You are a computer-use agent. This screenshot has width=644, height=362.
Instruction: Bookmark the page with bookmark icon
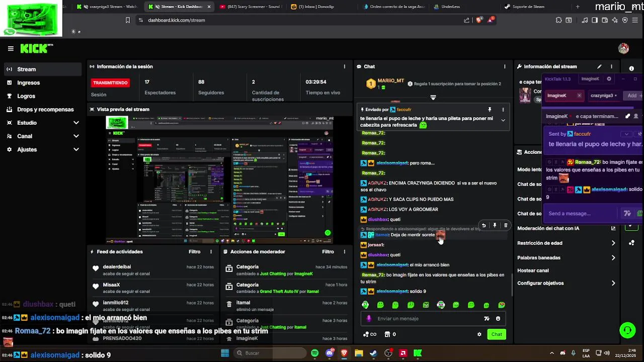point(128,20)
